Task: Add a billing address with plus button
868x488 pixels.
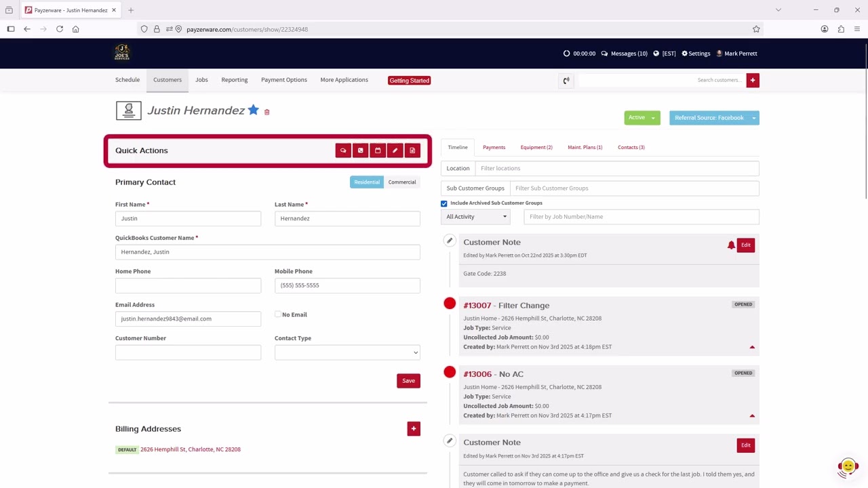Action: pos(414,428)
